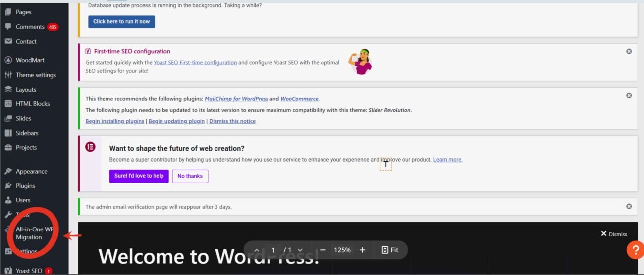The height and width of the screenshot is (275, 644).
Task: Dismiss the admin email verification notice
Action: pos(629,206)
